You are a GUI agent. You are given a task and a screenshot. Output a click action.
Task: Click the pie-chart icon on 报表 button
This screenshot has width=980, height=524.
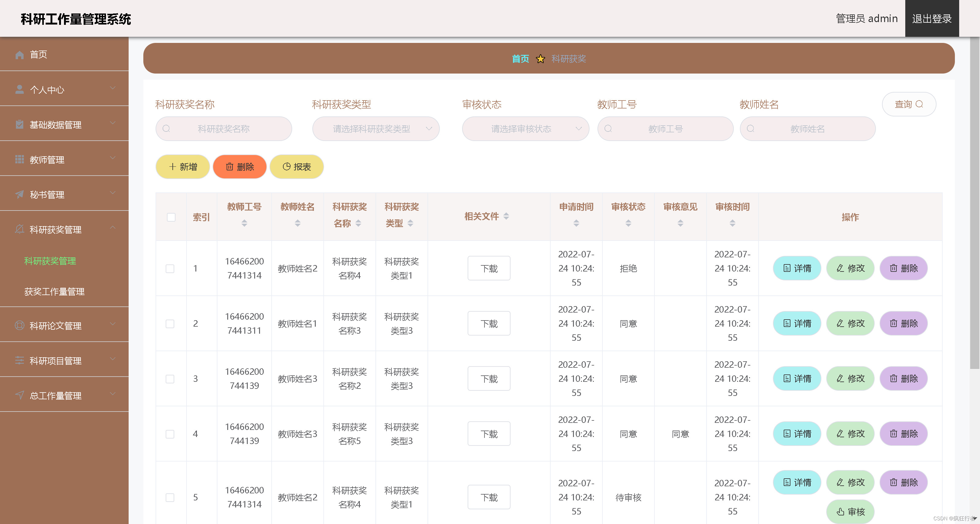pos(287,167)
